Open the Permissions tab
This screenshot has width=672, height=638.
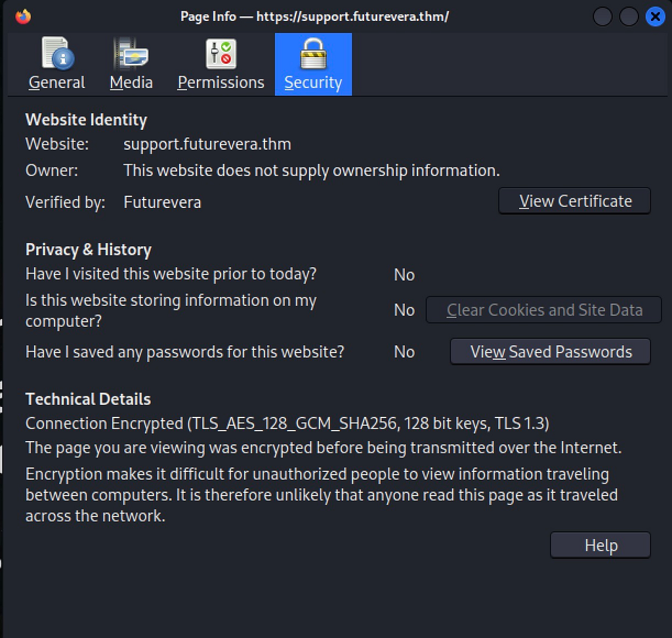pos(220,64)
